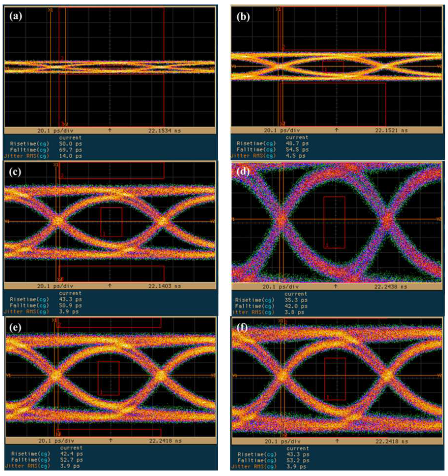Click the 22.2418 ns readout in panel (f)
The width and height of the screenshot is (448, 476).
tap(392, 441)
